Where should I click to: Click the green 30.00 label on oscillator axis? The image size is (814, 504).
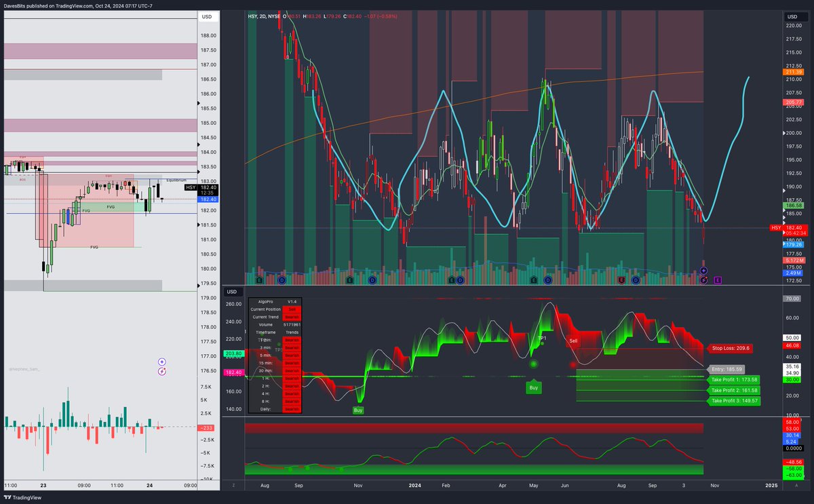click(x=792, y=380)
